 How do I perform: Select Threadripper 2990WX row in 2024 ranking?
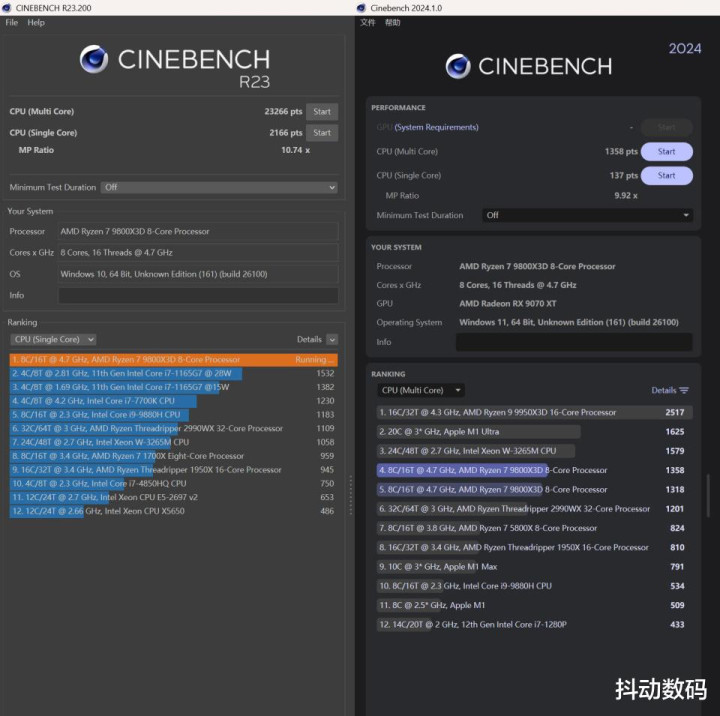534,509
